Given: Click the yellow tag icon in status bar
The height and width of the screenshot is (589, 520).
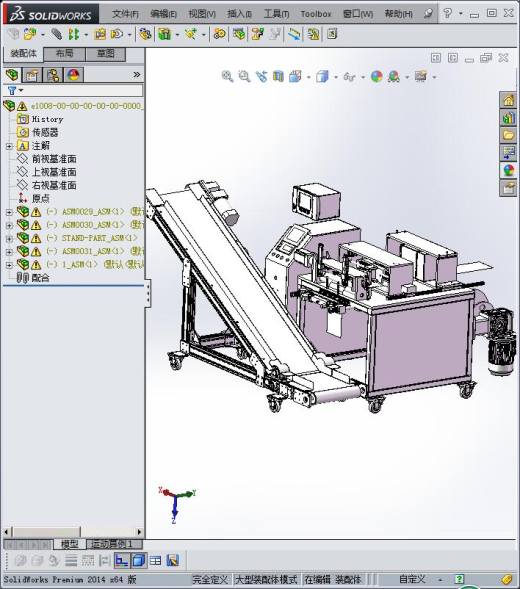Looking at the screenshot, I should tap(506, 579).
